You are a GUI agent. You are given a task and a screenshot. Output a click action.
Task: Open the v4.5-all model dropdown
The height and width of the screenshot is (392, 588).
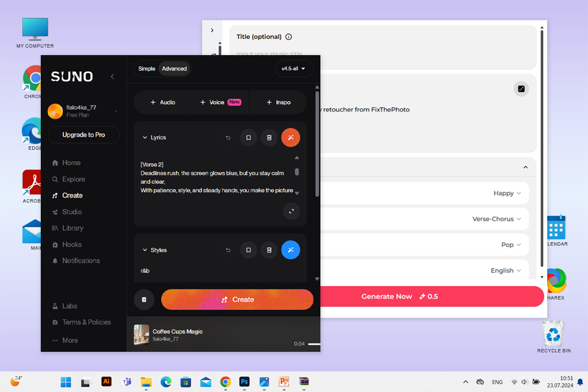pyautogui.click(x=293, y=68)
